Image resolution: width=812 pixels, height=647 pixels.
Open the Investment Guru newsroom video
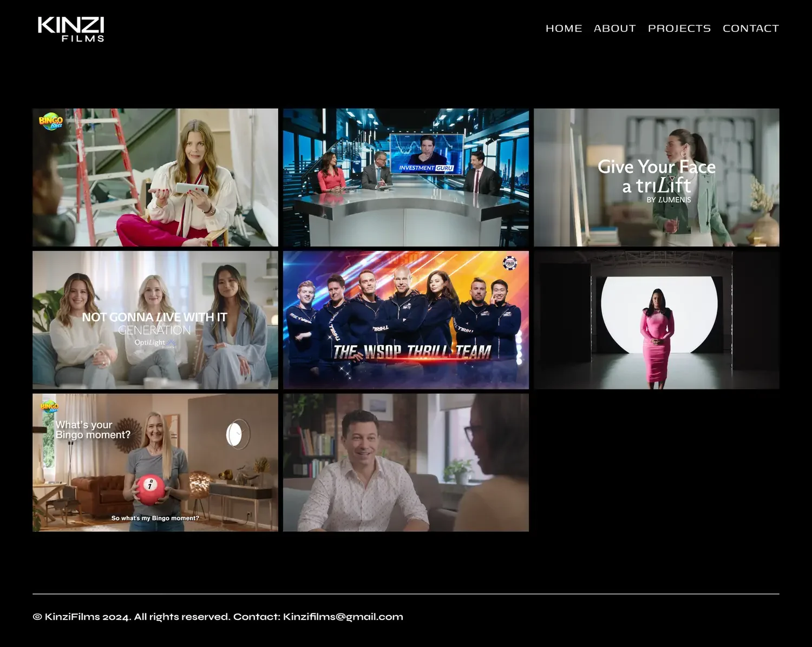click(406, 177)
